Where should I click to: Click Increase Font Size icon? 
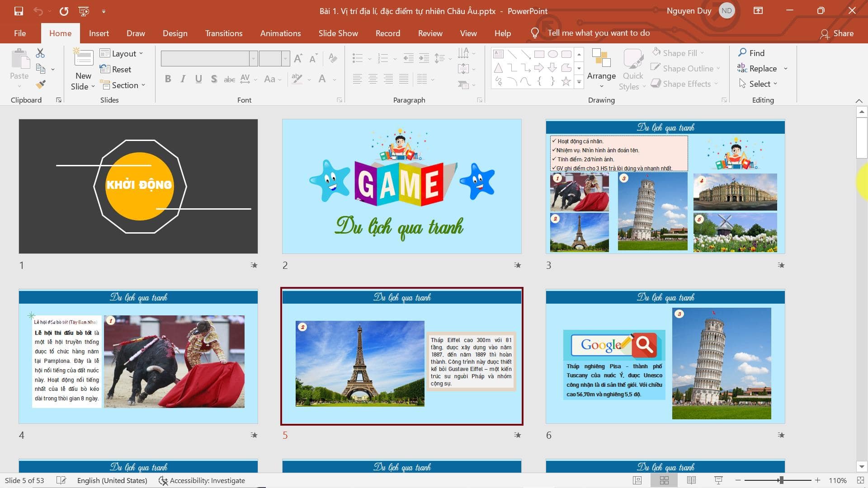pos(298,58)
